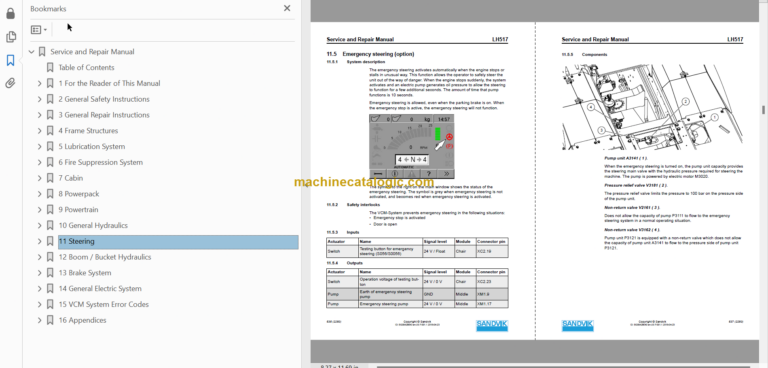Expand 13 Brake System chevron
Viewport: 768px width, 368px height.
[40, 272]
